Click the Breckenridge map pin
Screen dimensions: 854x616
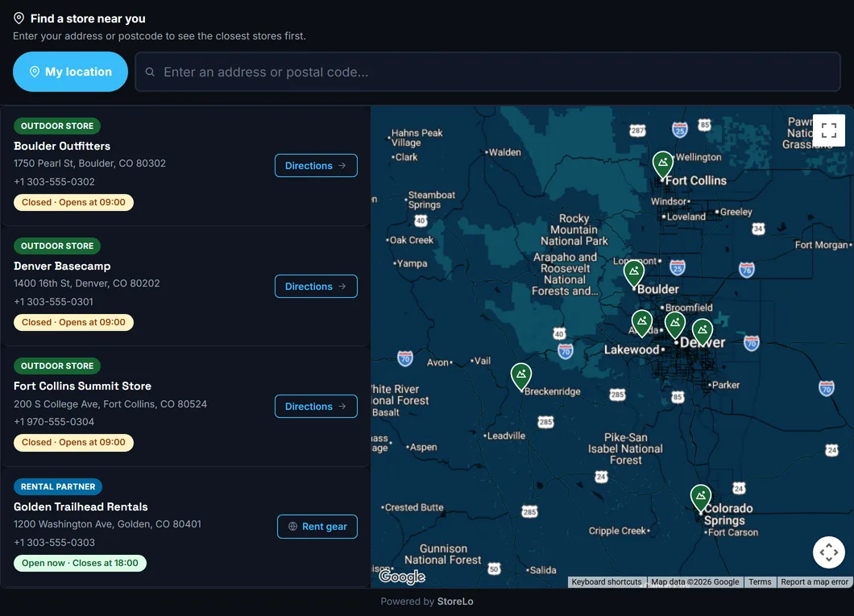tap(521, 377)
